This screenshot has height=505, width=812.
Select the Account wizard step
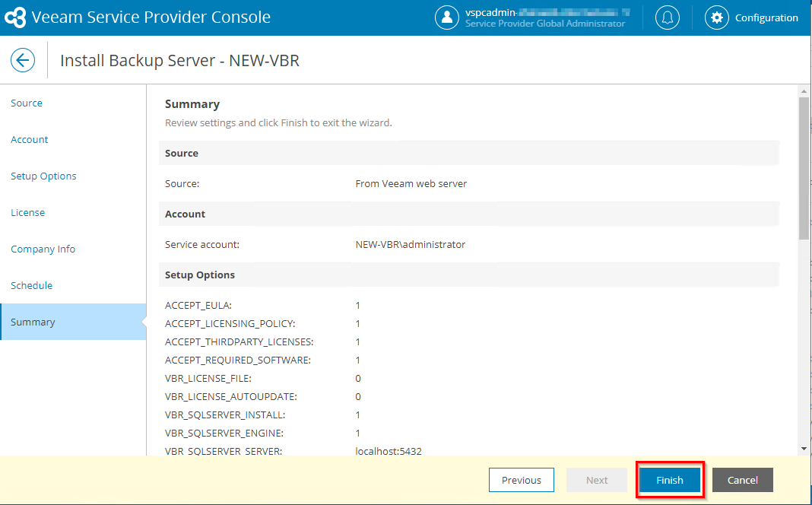click(x=30, y=139)
